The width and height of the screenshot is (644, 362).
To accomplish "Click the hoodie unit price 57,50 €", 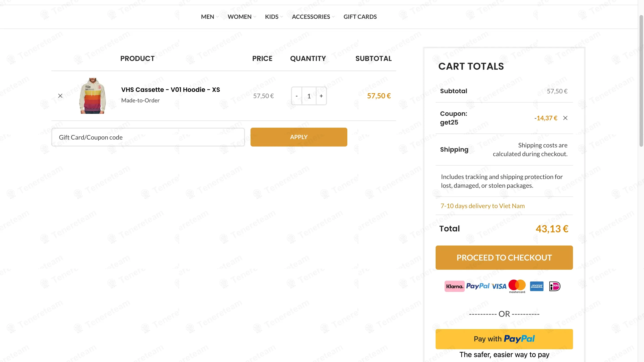I will pyautogui.click(x=264, y=96).
